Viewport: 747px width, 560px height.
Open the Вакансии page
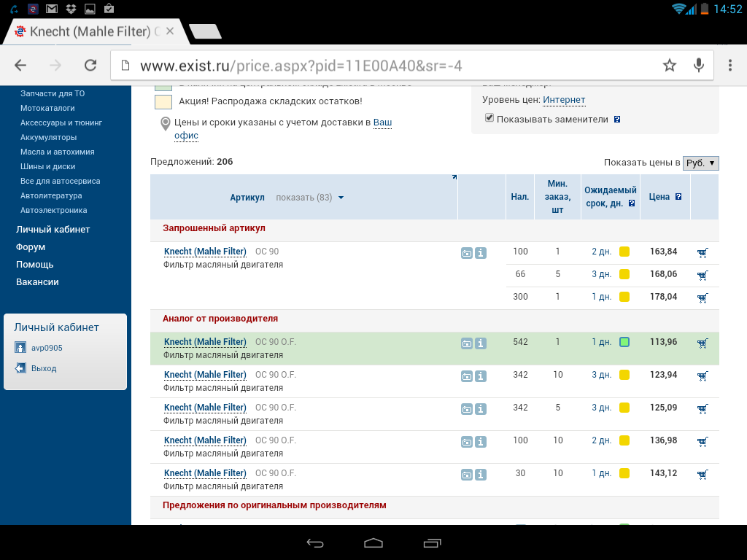(x=37, y=282)
